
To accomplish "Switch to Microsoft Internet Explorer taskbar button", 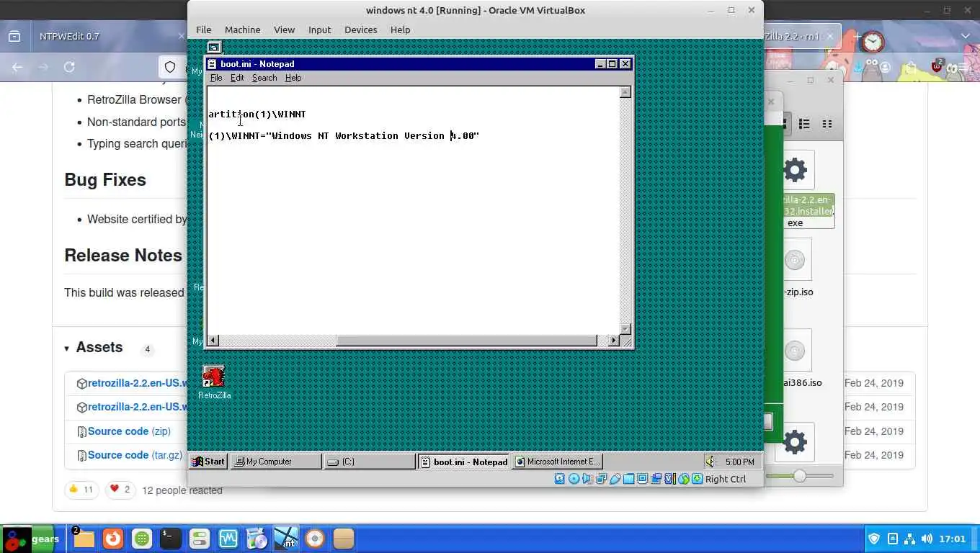I will coord(557,462).
